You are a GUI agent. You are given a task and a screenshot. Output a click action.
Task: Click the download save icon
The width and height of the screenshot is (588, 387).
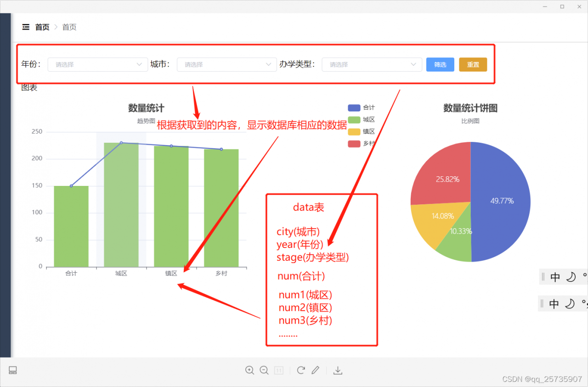click(x=338, y=370)
